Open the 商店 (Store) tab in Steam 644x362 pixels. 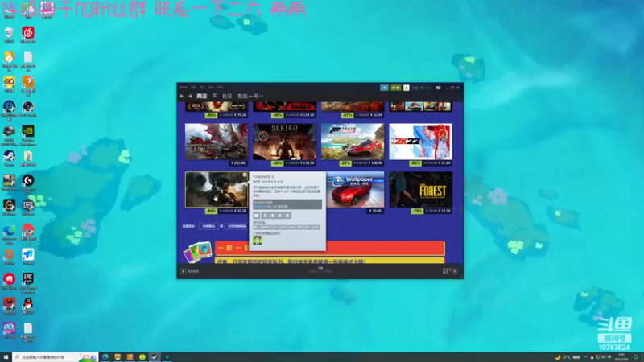coord(202,96)
